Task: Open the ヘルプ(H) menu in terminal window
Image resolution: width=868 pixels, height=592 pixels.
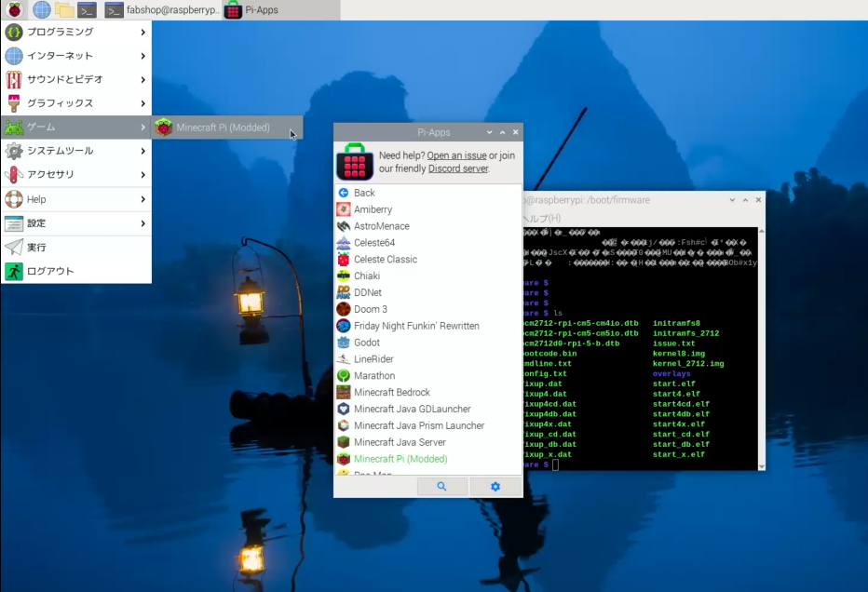Action: [542, 218]
